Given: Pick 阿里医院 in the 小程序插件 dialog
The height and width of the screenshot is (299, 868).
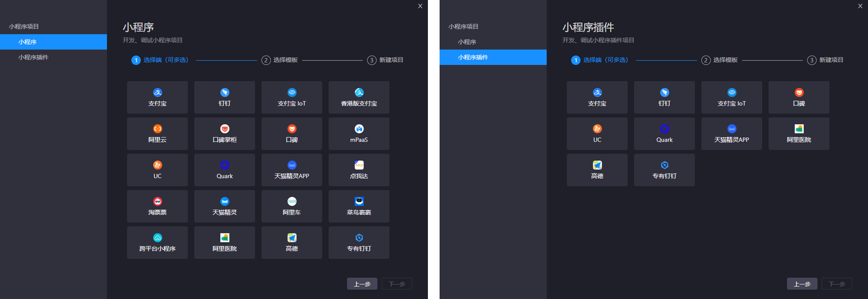Looking at the screenshot, I should [799, 134].
